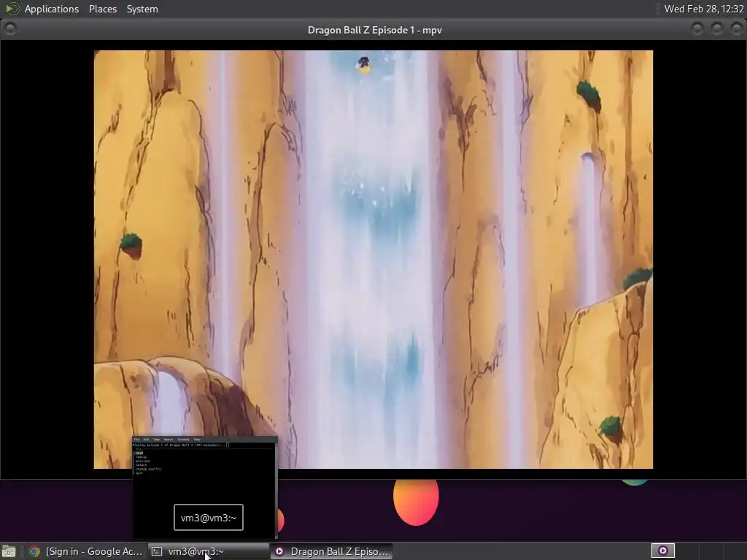Click the mpv icon in the workspace switcher
The width and height of the screenshot is (747, 560).
[x=662, y=551]
